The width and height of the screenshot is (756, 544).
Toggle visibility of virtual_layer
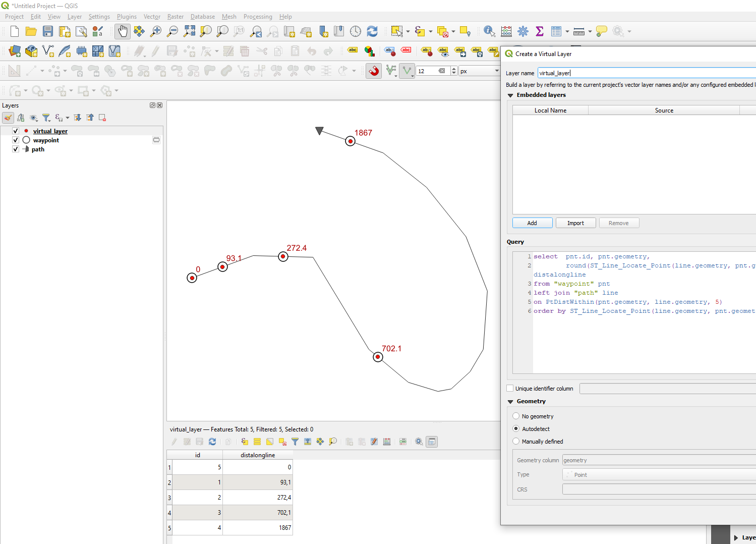coord(16,131)
